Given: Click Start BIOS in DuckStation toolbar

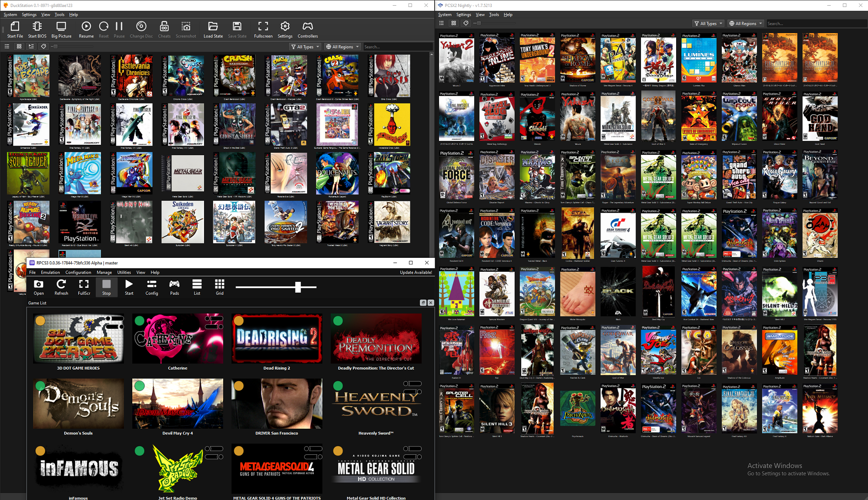Looking at the screenshot, I should click(x=37, y=30).
